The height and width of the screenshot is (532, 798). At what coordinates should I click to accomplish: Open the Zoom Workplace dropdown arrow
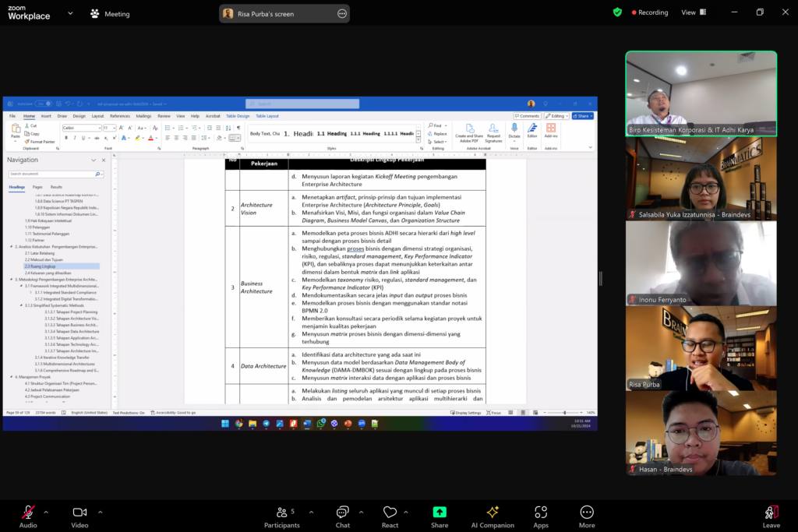[x=70, y=13]
